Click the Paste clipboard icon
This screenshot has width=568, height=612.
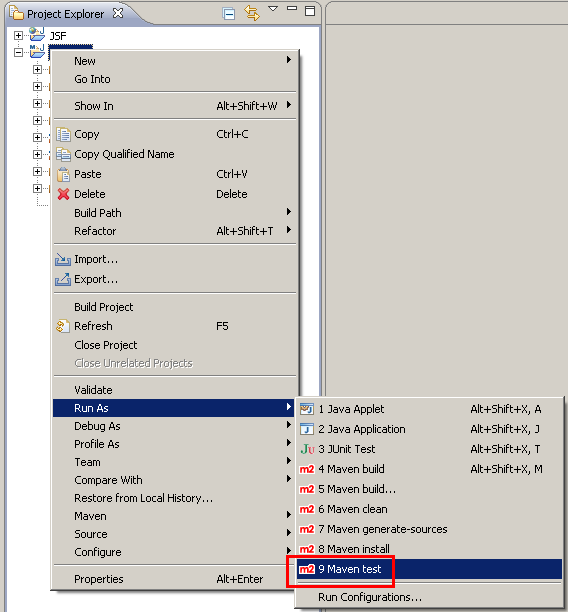(63, 174)
